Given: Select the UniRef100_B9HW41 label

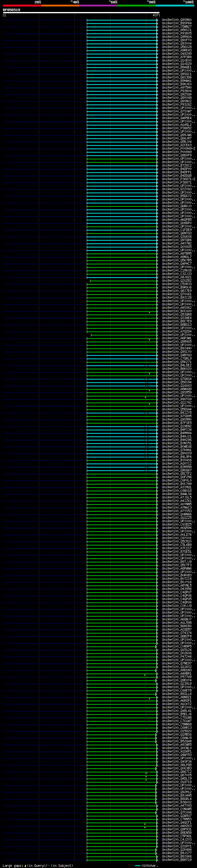Looking at the screenshot, I should (177, 81).
